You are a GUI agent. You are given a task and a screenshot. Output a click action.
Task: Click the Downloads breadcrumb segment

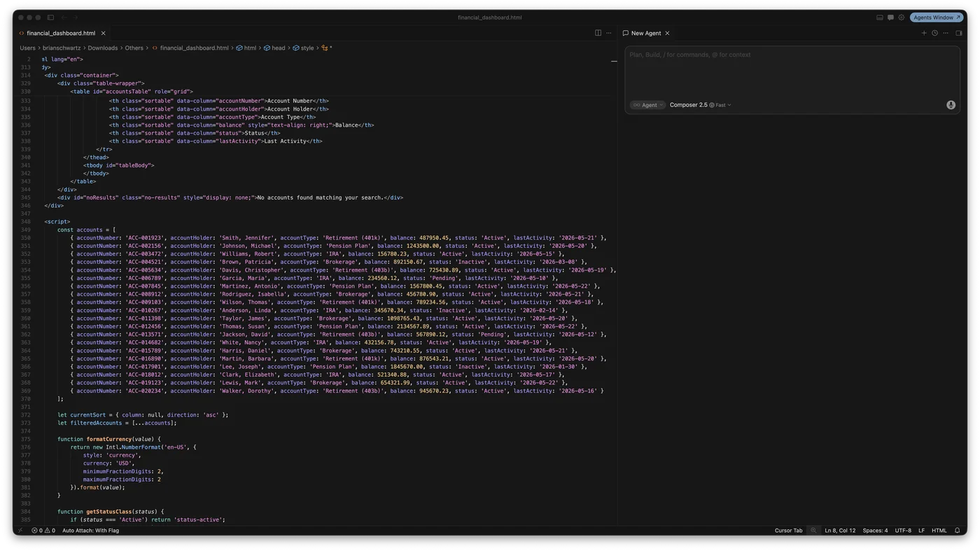tap(102, 48)
